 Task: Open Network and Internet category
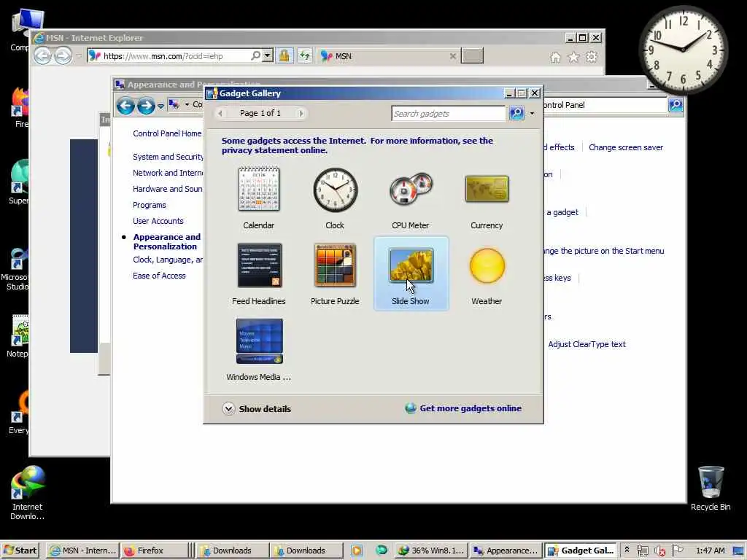[x=168, y=173]
